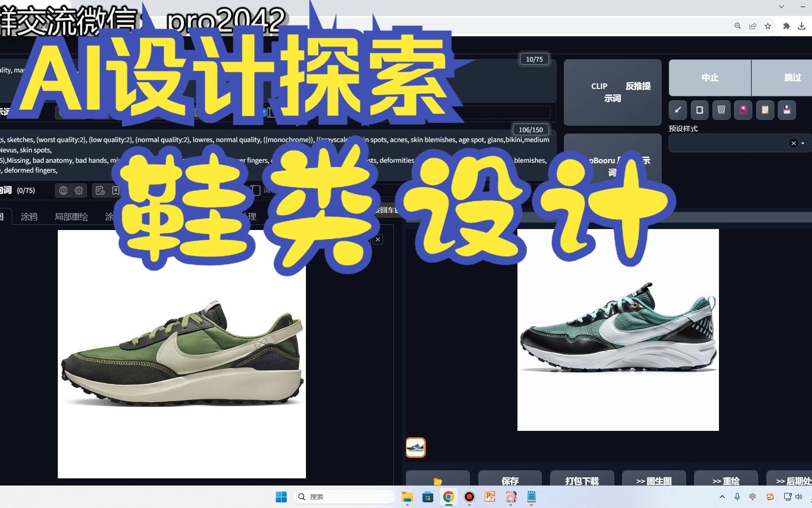Screen dimensions: 812x508
Task: Click the browser share page icon
Action: pyautogui.click(x=753, y=26)
